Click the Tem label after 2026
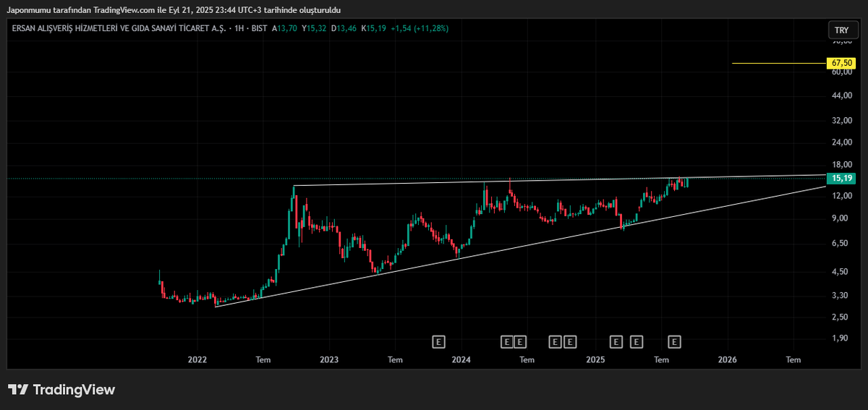This screenshot has height=410, width=868. [x=793, y=359]
